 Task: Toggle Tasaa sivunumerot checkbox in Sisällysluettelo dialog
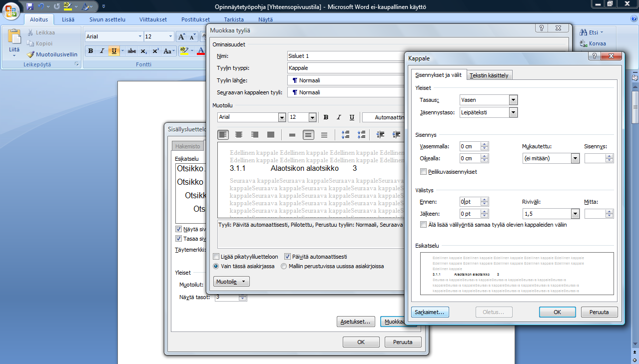(x=178, y=239)
